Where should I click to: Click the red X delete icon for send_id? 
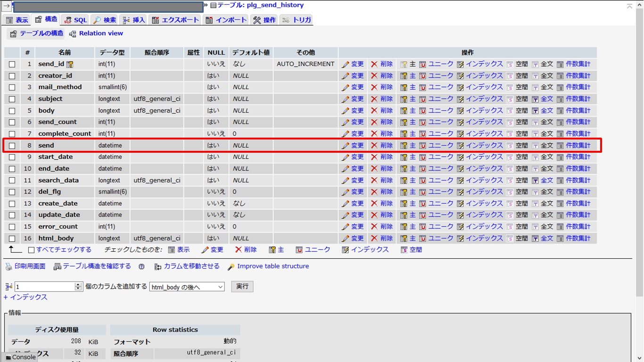point(374,64)
